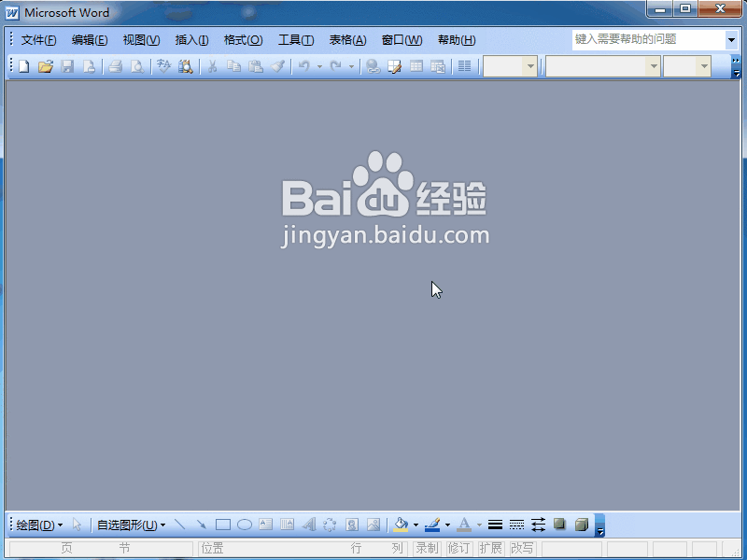747x560 pixels.
Task: Apply Shadow Style from drawing toolbar
Action: [x=559, y=525]
